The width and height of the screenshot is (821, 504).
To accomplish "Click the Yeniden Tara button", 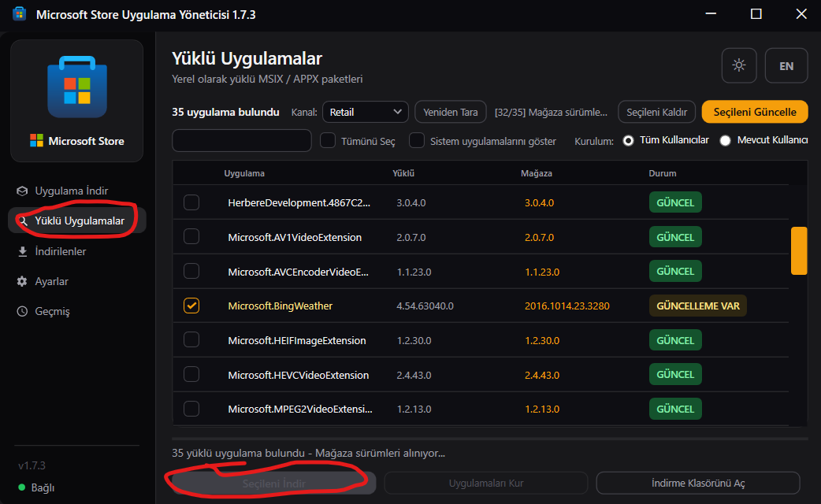I will coord(451,112).
